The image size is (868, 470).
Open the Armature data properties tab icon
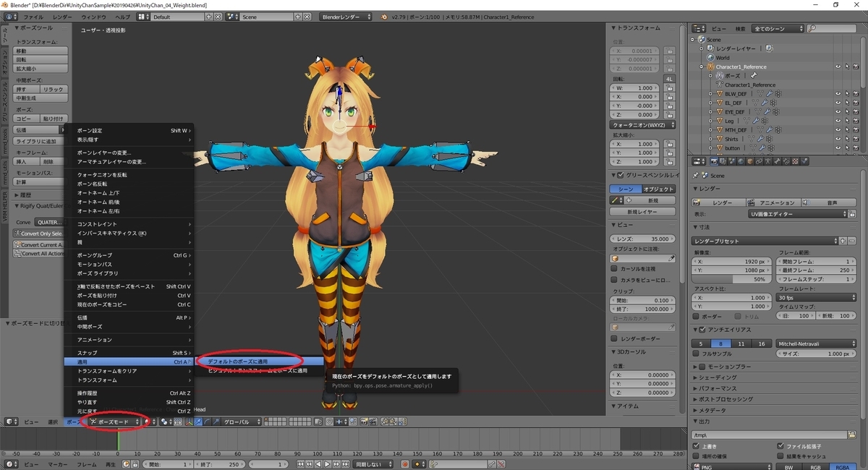(768, 161)
